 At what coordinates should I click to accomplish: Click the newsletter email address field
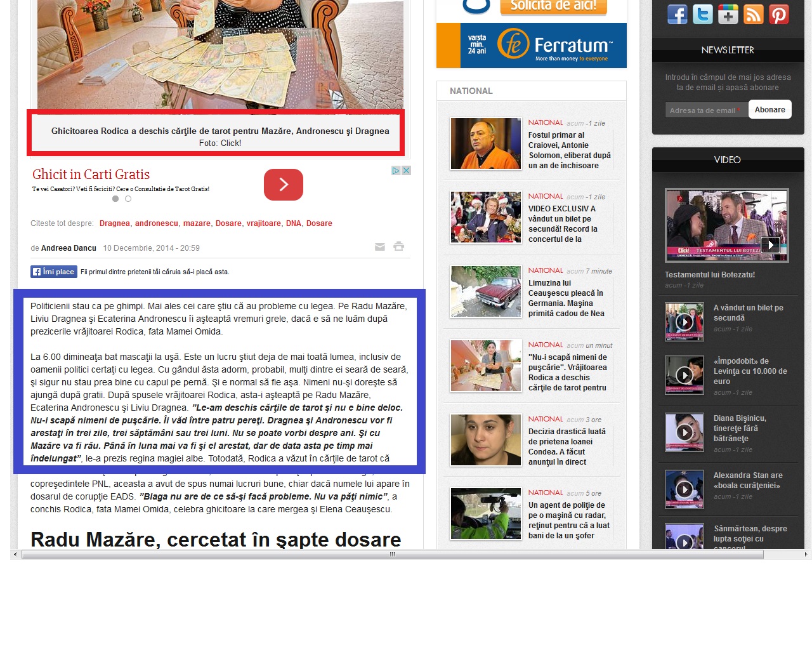705,110
